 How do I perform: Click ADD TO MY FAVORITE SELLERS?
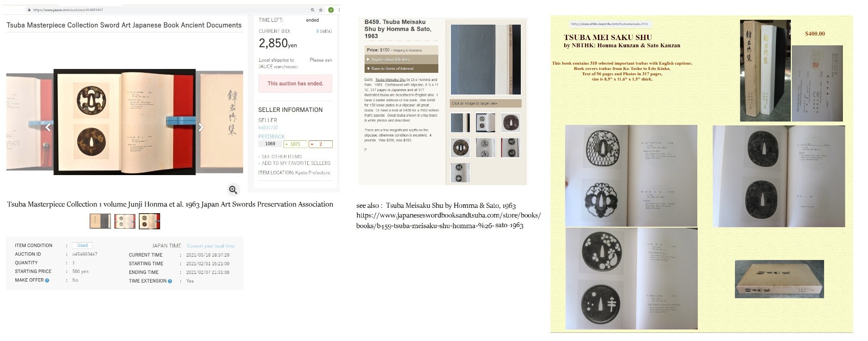296,163
